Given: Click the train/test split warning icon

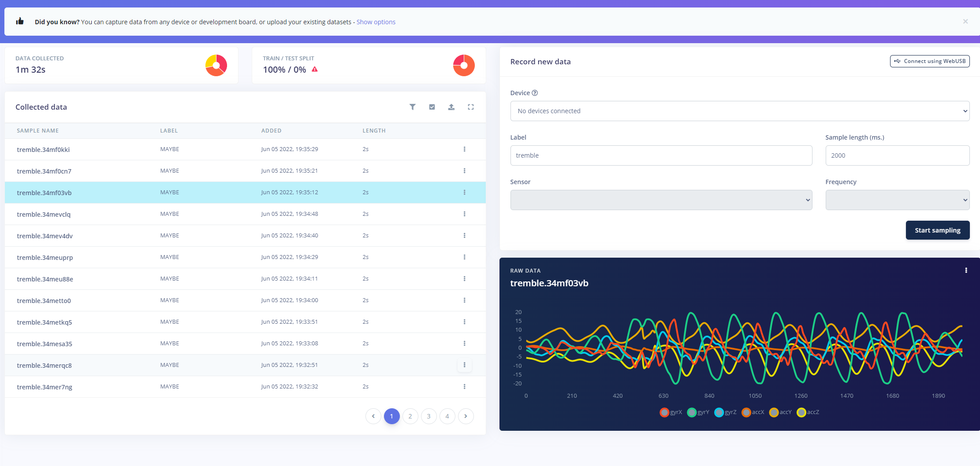Looking at the screenshot, I should (314, 69).
